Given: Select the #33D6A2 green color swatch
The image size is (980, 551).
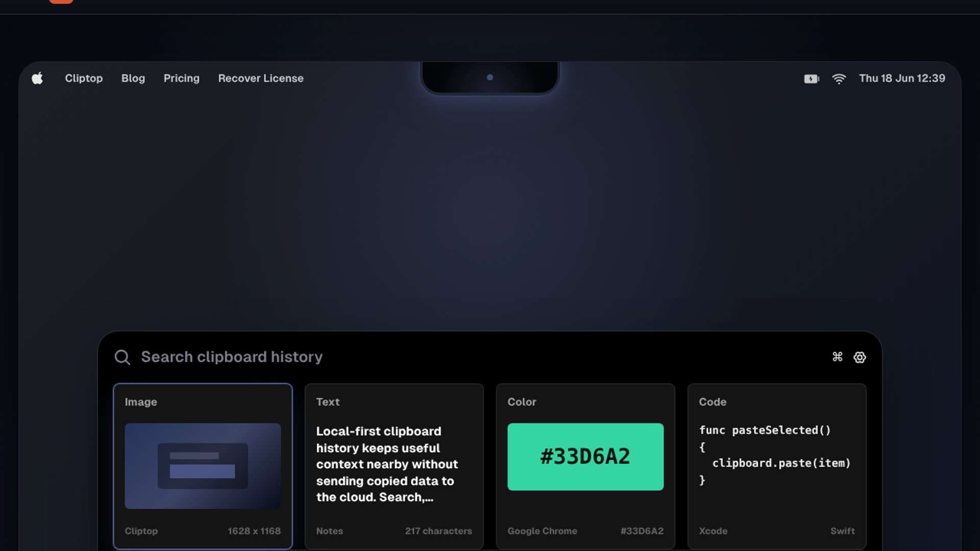Looking at the screenshot, I should [x=585, y=457].
